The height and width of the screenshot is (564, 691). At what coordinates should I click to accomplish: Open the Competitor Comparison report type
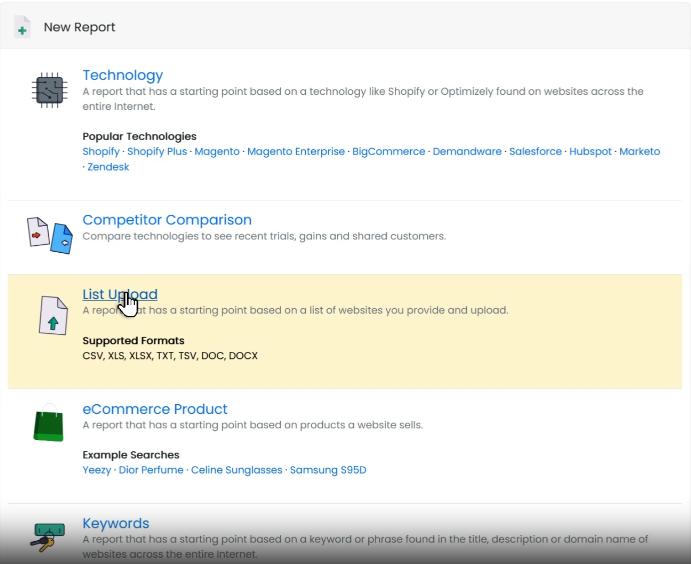[x=167, y=219]
